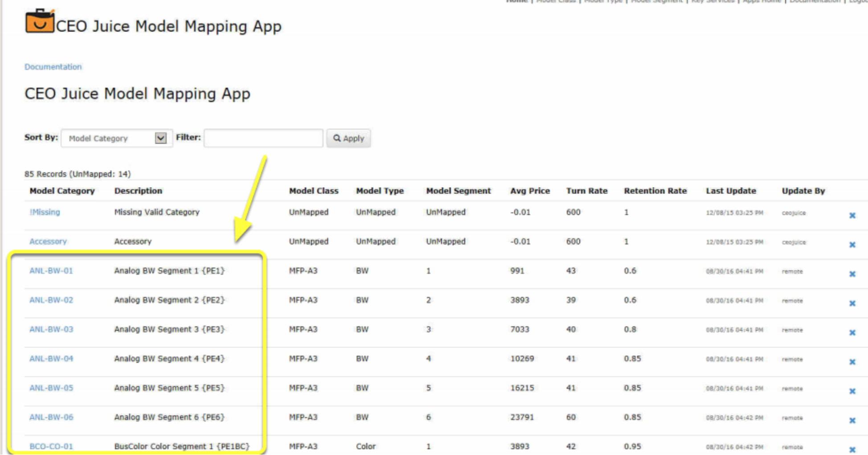The width and height of the screenshot is (868, 455).
Task: Open the !Missing model category link
Action: pyautogui.click(x=45, y=212)
